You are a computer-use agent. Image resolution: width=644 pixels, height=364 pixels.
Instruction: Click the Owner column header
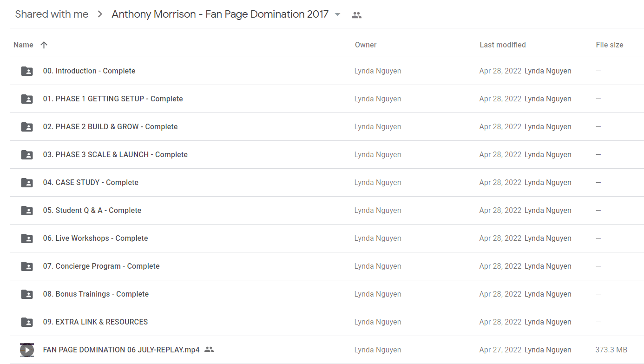[x=366, y=45]
